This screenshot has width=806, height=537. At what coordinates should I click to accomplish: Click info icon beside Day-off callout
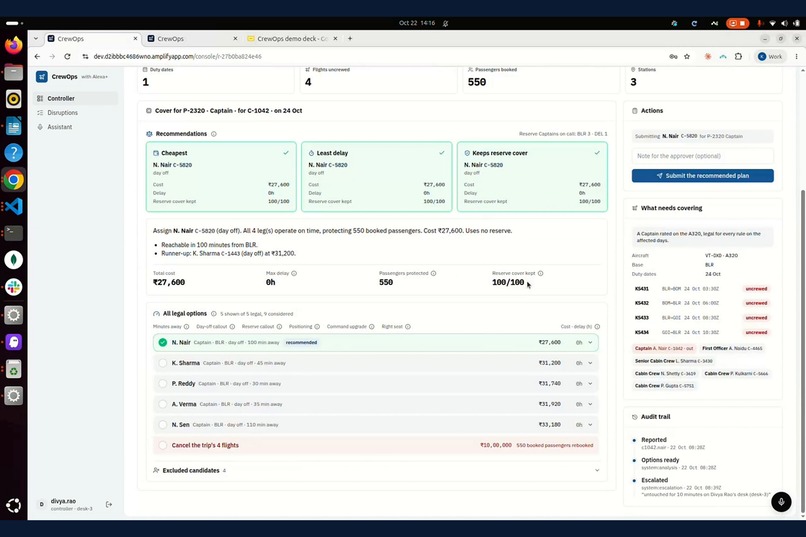click(x=232, y=327)
